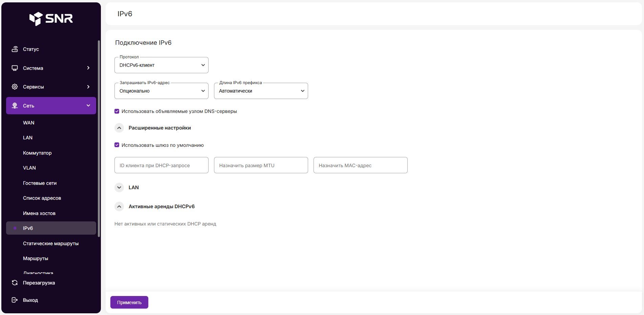Open the WAN menu item
This screenshot has width=644, height=315.
point(29,123)
